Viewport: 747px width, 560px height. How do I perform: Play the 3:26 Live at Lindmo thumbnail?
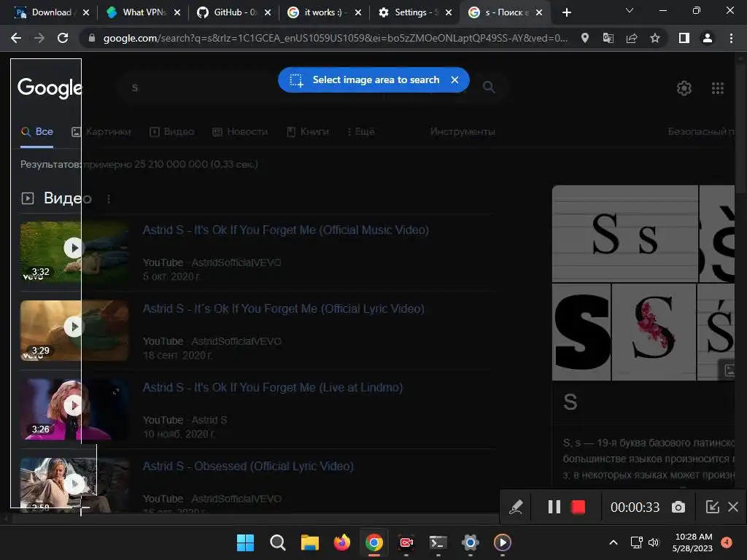(74, 409)
